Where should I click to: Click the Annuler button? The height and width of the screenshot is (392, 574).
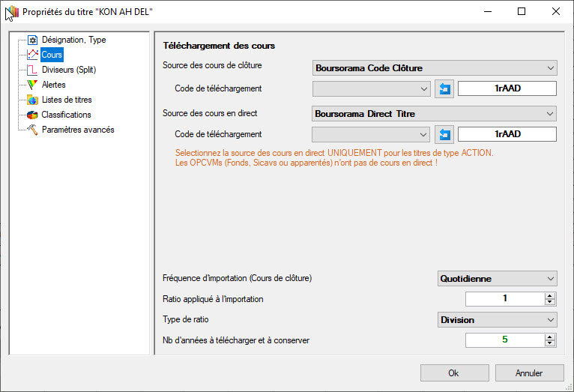(x=529, y=373)
